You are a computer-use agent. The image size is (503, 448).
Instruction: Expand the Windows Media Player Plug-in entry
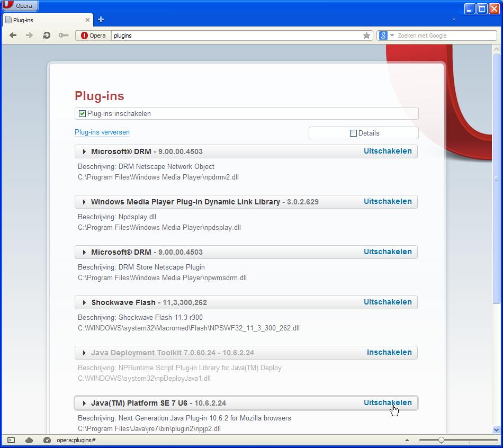(x=84, y=202)
